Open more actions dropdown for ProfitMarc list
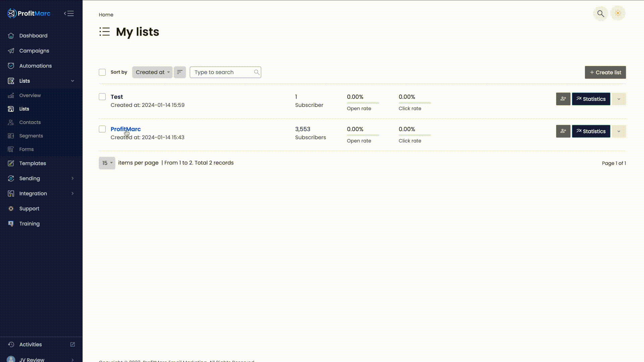Image resolution: width=644 pixels, height=362 pixels. point(619,131)
